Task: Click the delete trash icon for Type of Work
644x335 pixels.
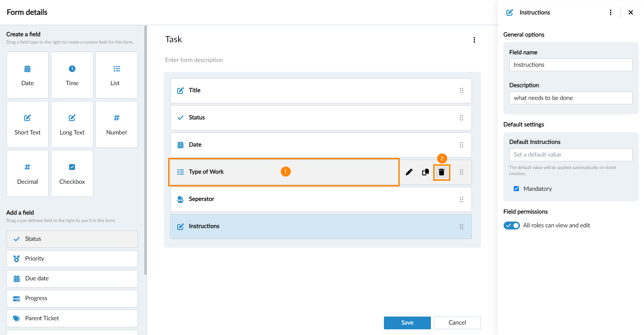Action: coord(441,172)
